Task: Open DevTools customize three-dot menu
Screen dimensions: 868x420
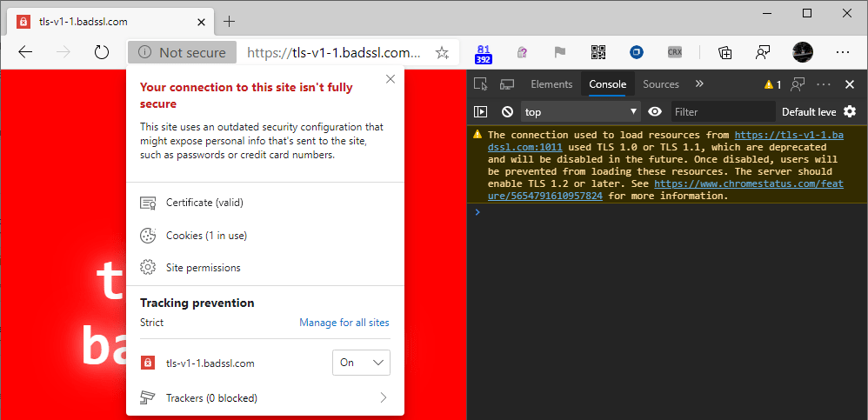Action: [824, 84]
